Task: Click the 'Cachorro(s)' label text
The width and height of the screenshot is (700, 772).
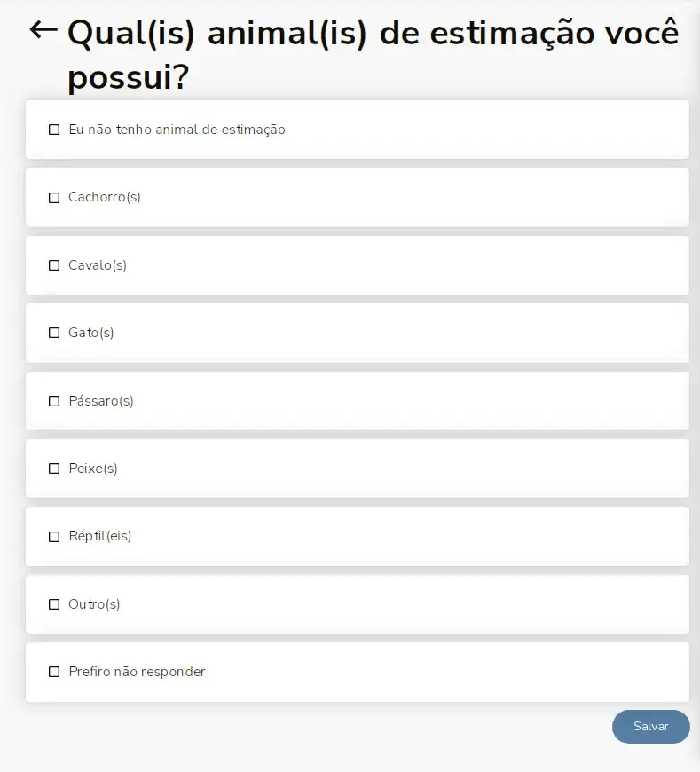Action: pyautogui.click(x=105, y=197)
